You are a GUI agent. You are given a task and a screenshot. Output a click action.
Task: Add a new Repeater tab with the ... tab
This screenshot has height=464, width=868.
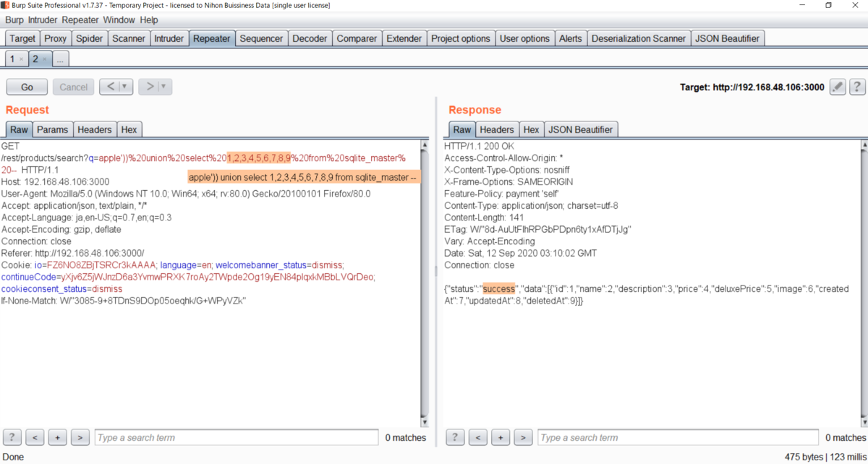click(x=61, y=59)
